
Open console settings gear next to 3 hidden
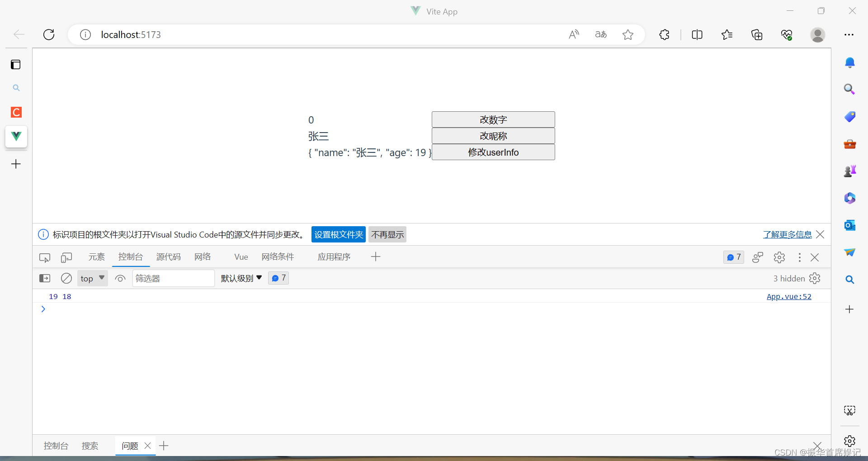(815, 278)
